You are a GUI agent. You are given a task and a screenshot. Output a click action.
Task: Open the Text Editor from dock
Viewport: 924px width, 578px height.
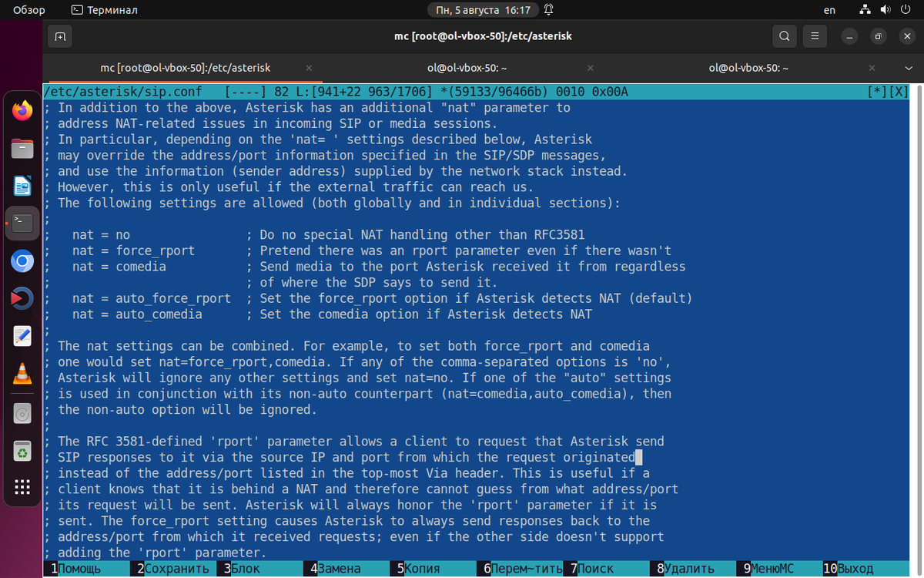coord(22,337)
